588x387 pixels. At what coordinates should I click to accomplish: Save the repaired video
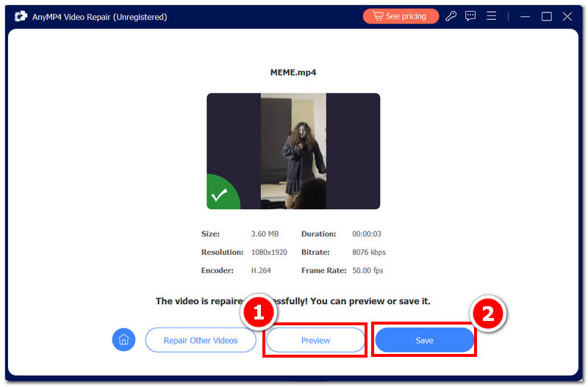(424, 340)
